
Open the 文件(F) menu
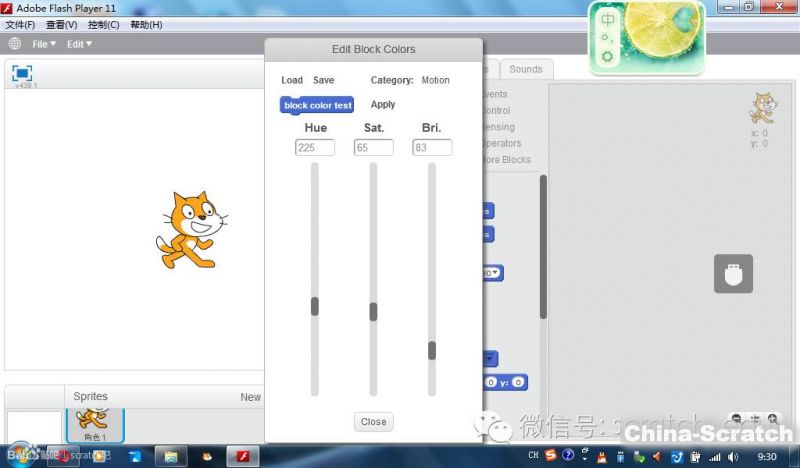point(20,25)
